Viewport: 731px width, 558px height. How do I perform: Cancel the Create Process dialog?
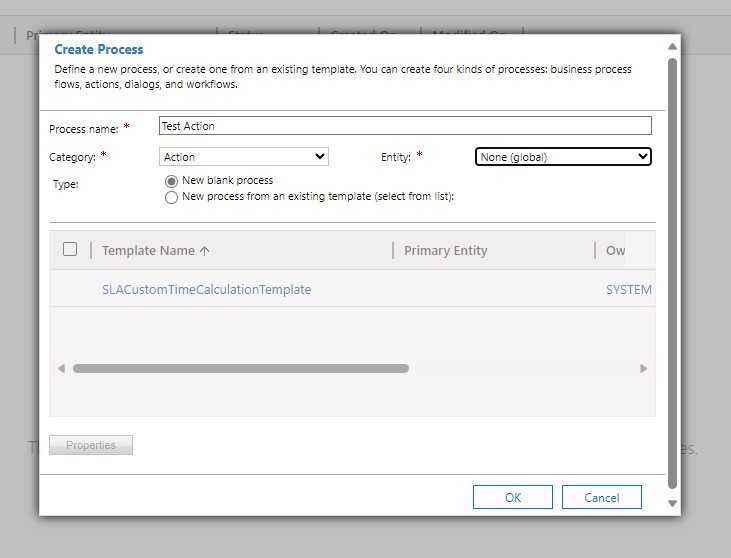click(601, 497)
